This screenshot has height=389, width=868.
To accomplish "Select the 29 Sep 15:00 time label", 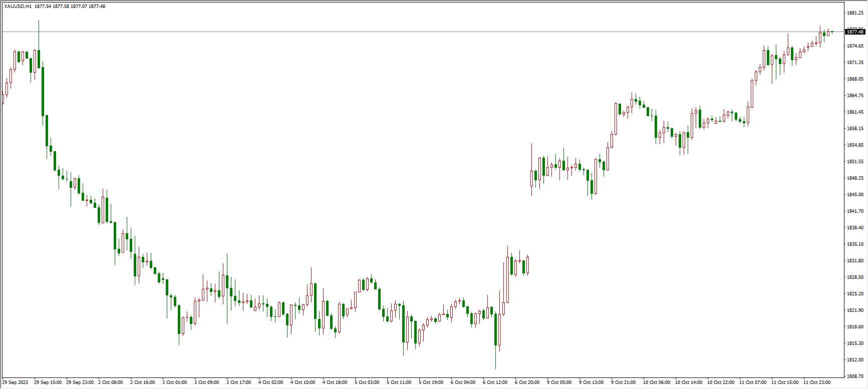I will click(x=48, y=383).
